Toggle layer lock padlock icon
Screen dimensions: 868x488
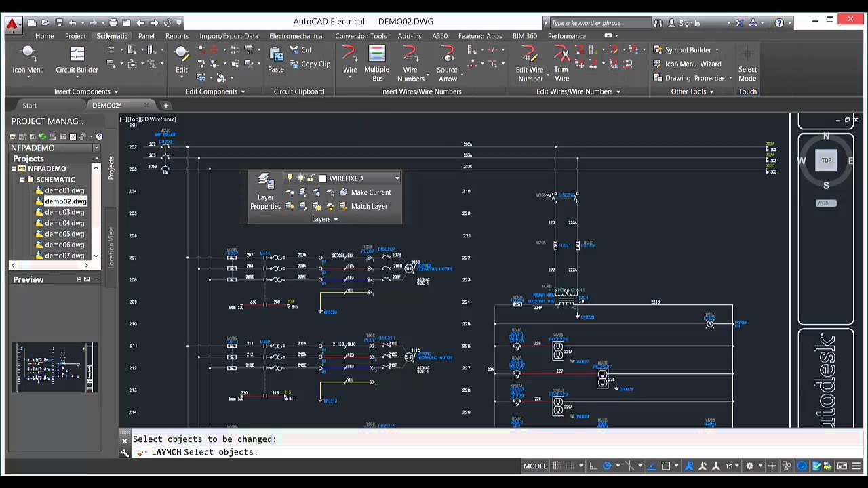coord(311,178)
